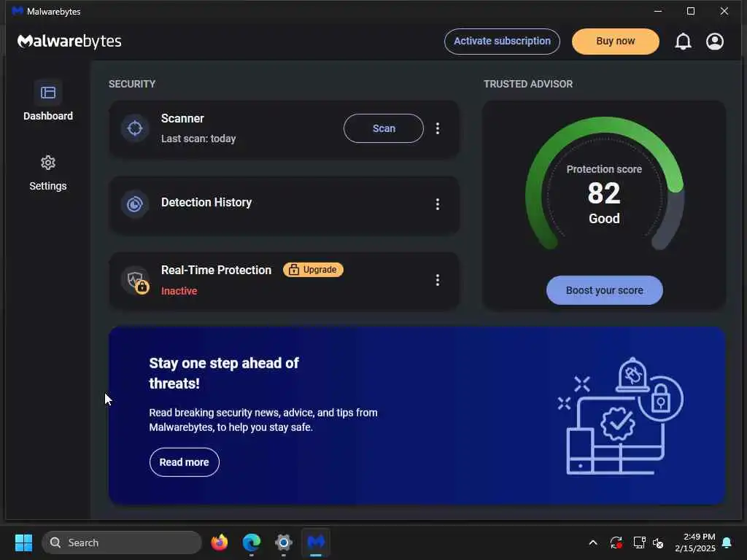Screen dimensions: 747x560
Task: Open the Windows Start menu
Action: [x=23, y=542]
